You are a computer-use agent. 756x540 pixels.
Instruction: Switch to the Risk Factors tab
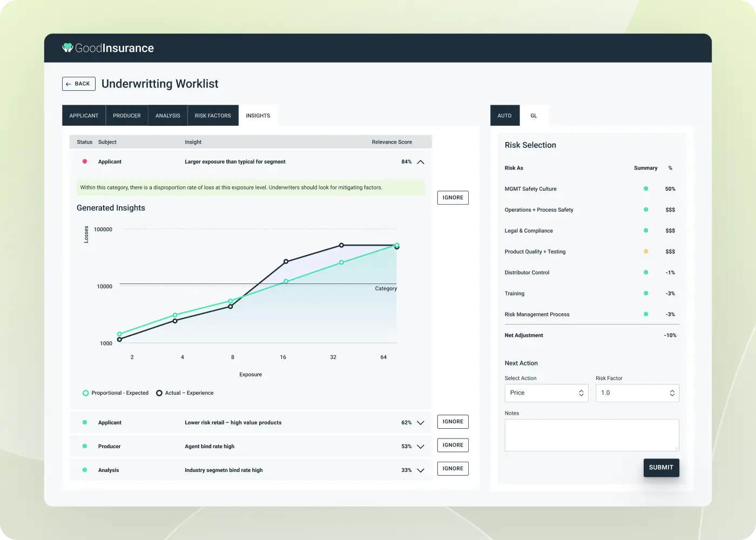pyautogui.click(x=213, y=116)
